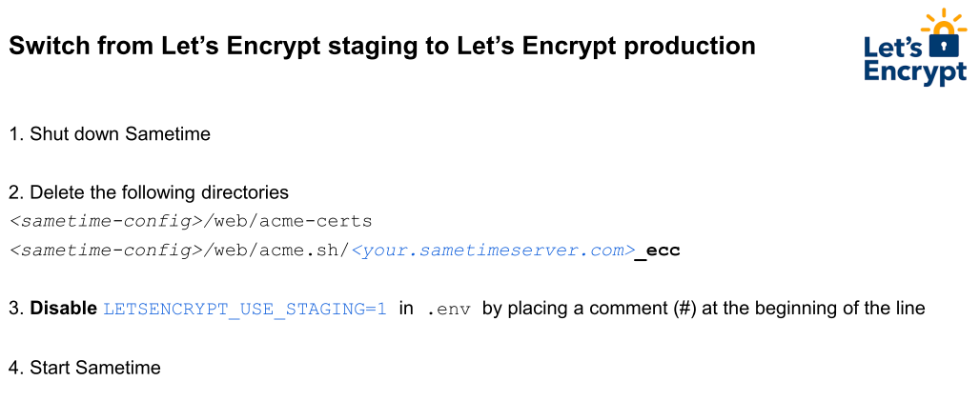Screen dimensions: 980x401
Task: Click step 4 Start Sametime
Action: 85,368
